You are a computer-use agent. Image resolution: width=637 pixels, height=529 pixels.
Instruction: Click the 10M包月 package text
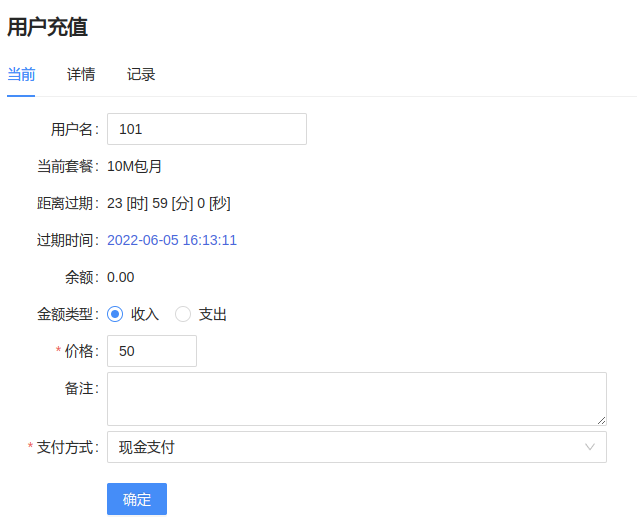[134, 167]
